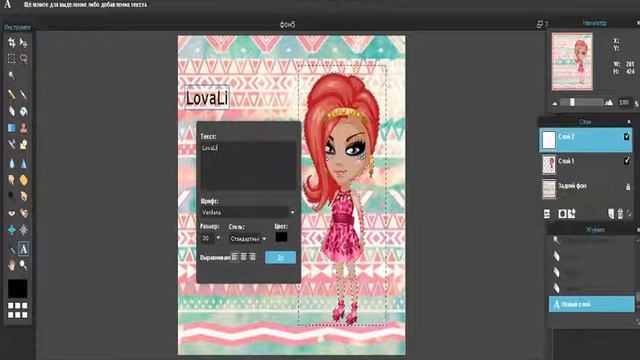Viewport: 640px width, 360px height.
Task: Close the Слои layers panel
Action: click(629, 122)
